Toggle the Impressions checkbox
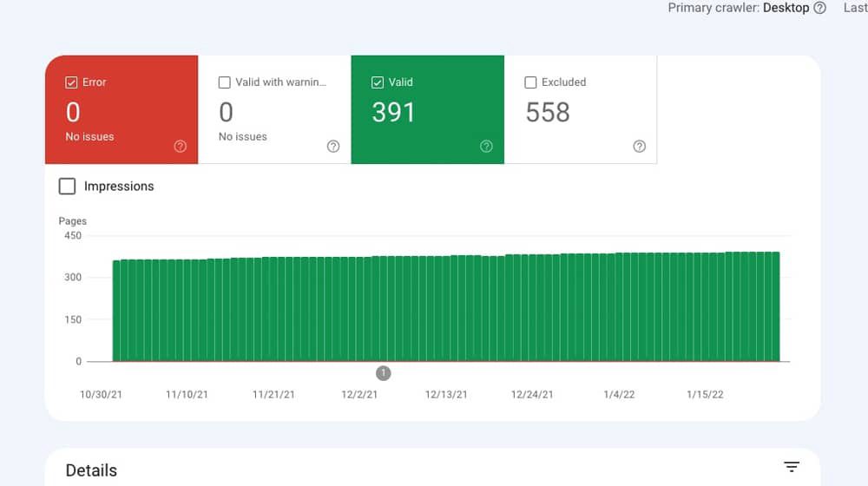Screen dimensions: 868x486 click(67, 186)
